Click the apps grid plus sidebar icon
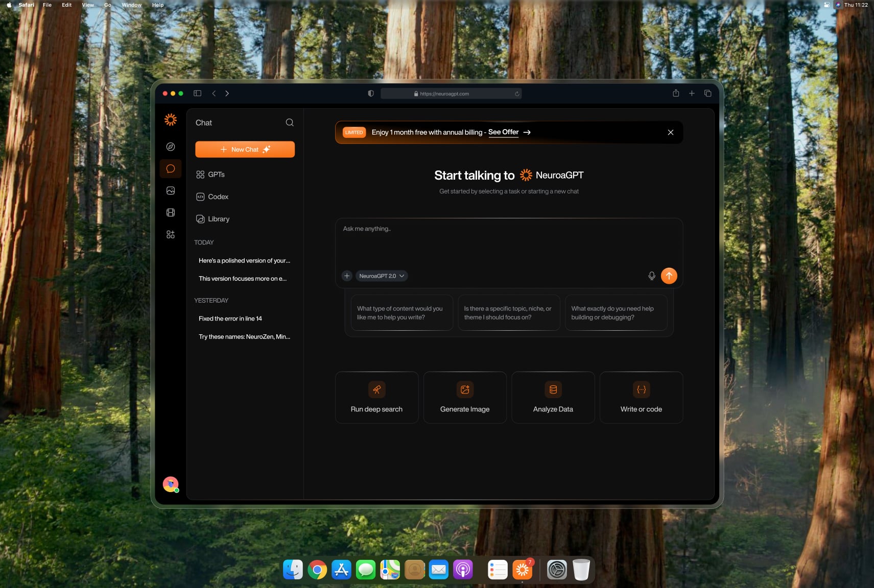 (x=171, y=234)
